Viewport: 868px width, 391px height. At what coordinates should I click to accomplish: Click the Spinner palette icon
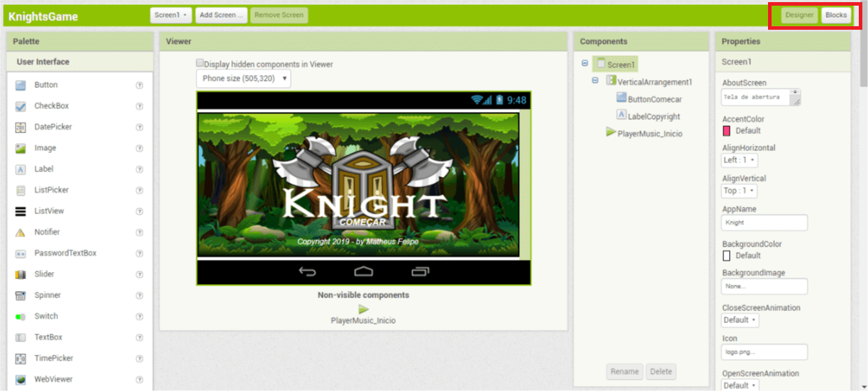[x=21, y=295]
